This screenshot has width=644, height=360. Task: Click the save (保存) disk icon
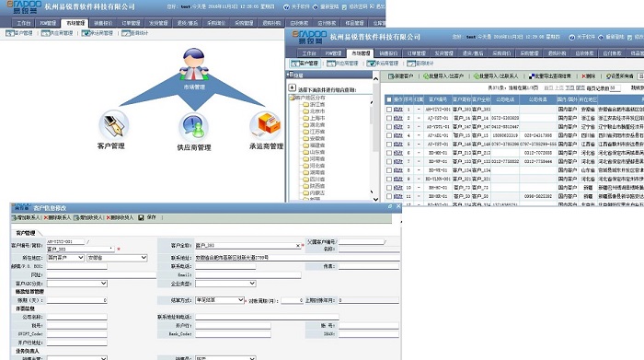click(x=141, y=217)
